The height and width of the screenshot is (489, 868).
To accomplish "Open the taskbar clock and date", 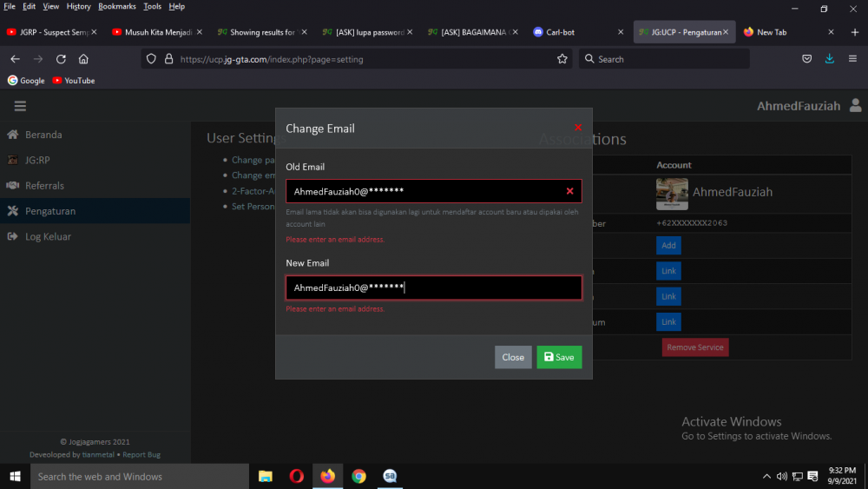I will coord(842,476).
